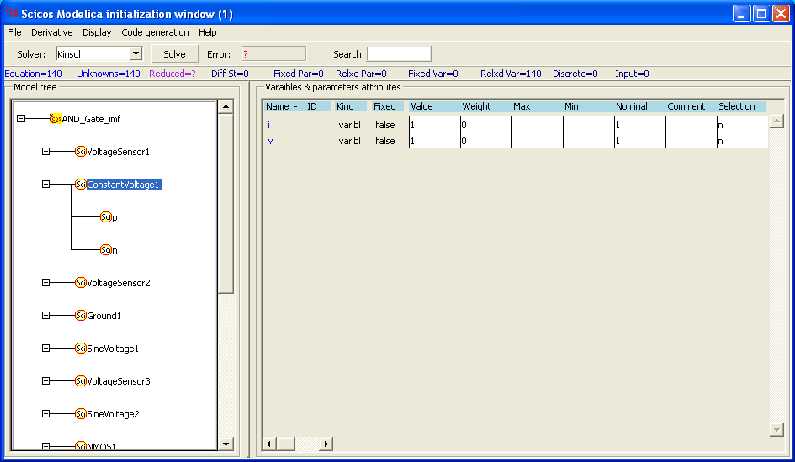Open the Help menu
This screenshot has width=795, height=462.
(x=207, y=32)
